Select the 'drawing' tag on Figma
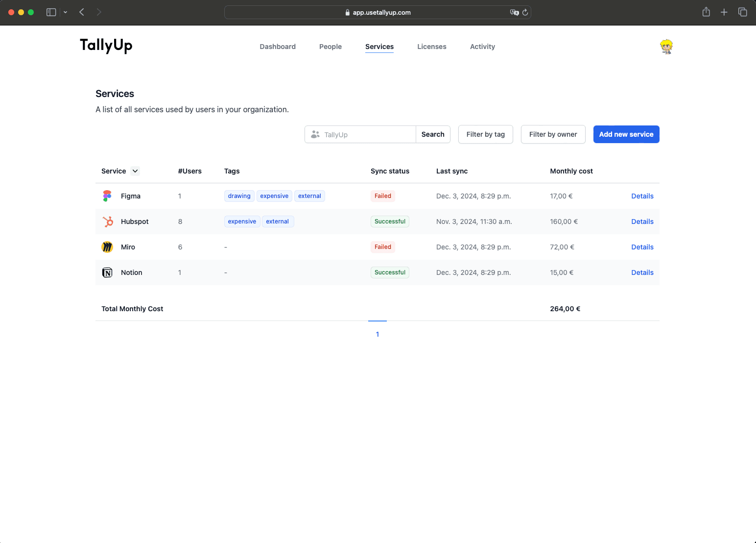The image size is (756, 543). point(239,196)
